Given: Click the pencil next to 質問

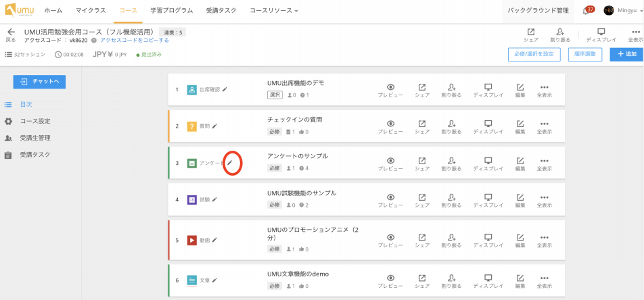Looking at the screenshot, I should tap(214, 126).
